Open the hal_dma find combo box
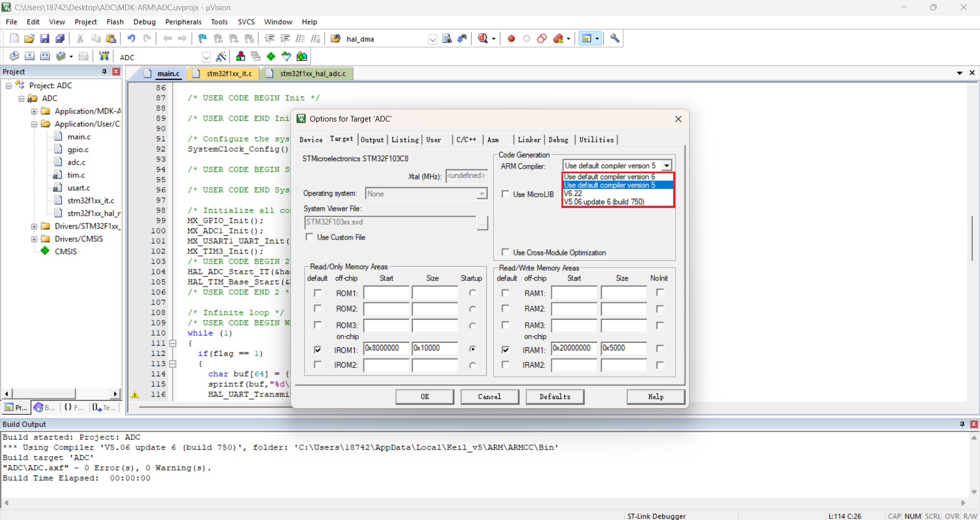Viewport: 980px width, 520px height. point(433,39)
